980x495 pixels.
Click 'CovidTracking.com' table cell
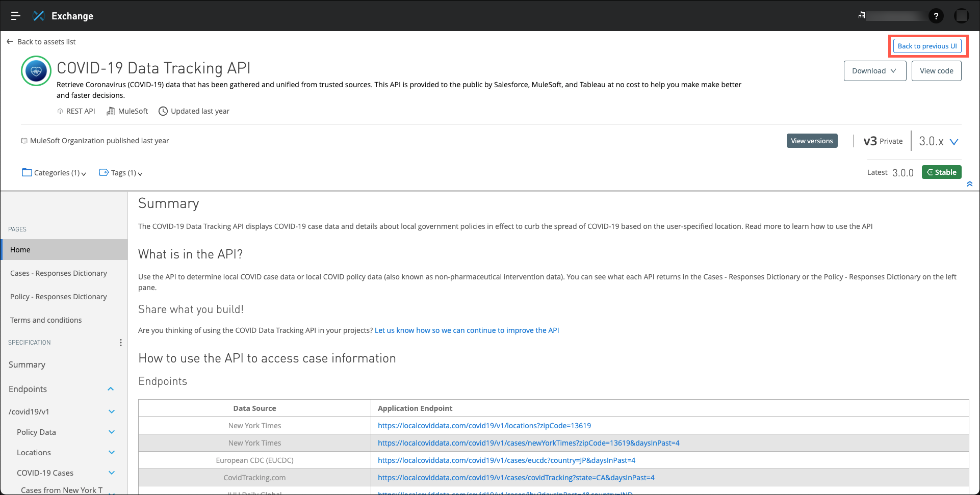coord(254,478)
